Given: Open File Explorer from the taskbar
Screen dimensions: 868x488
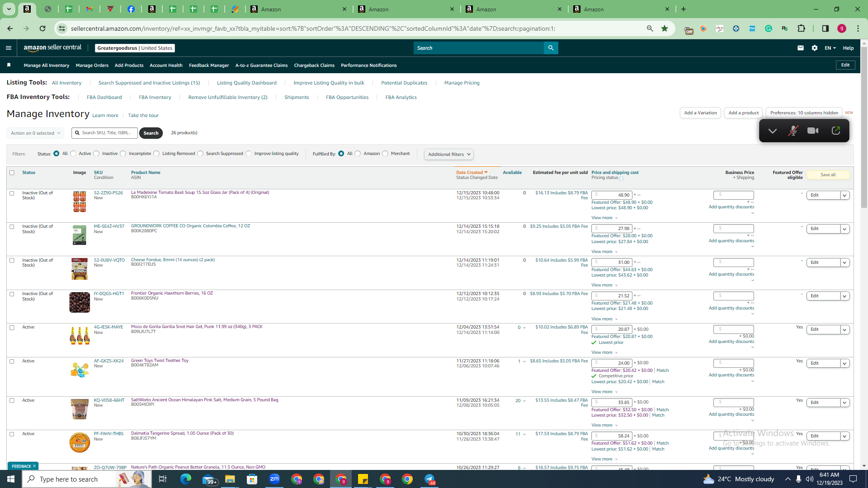Looking at the screenshot, I should pos(230,479).
